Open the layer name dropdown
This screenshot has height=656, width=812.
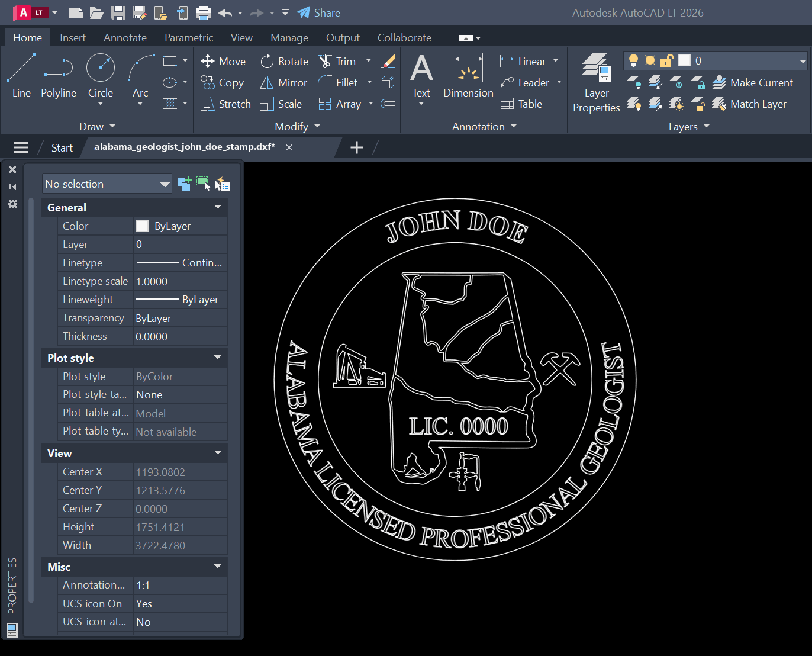pyautogui.click(x=803, y=60)
